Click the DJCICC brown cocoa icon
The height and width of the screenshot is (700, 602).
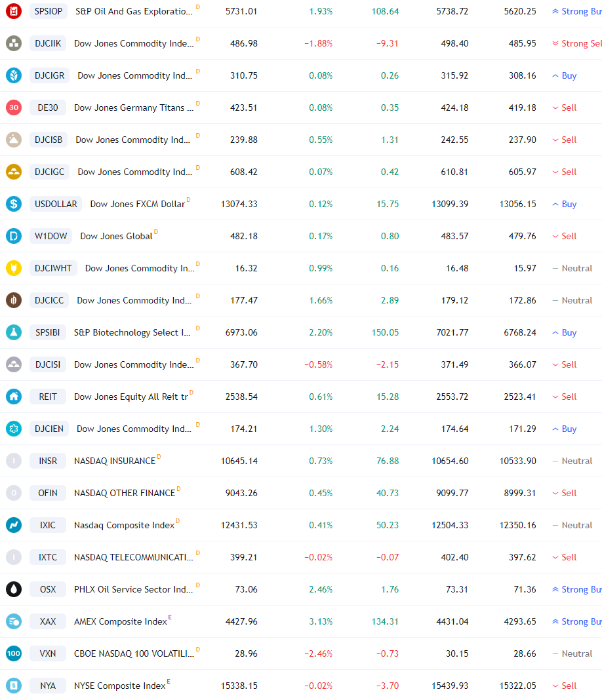click(14, 300)
